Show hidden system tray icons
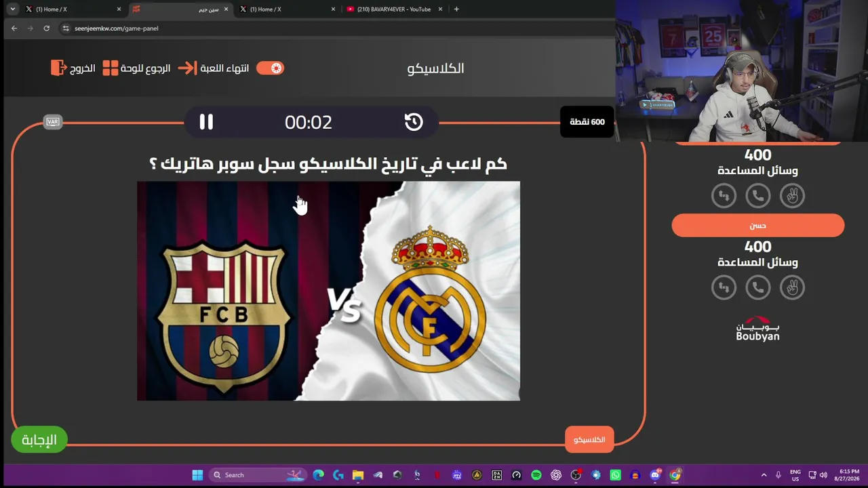The height and width of the screenshot is (488, 868). [764, 474]
